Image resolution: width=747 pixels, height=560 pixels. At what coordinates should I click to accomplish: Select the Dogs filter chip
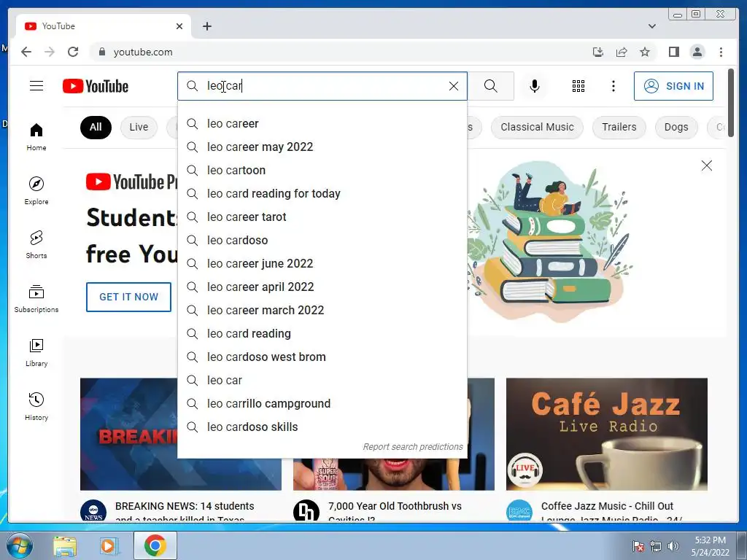pos(676,127)
